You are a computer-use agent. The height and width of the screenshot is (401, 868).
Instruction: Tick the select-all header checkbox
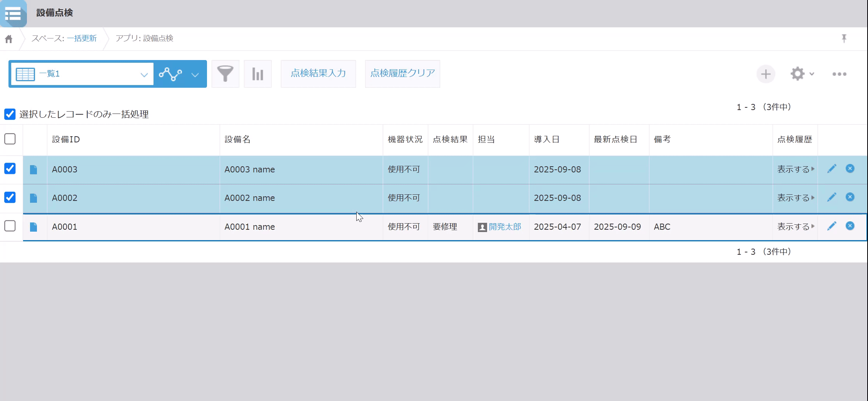tap(10, 139)
